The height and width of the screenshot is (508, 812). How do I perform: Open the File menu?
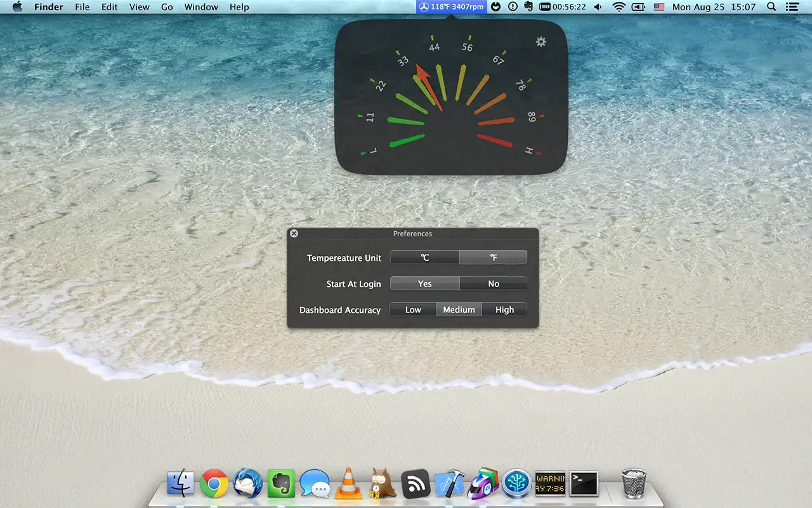tap(82, 7)
